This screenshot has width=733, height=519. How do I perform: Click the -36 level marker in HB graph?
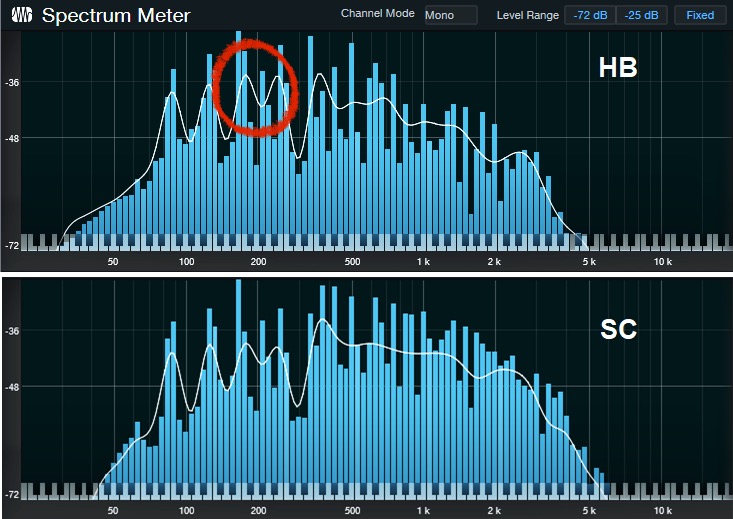pos(12,83)
